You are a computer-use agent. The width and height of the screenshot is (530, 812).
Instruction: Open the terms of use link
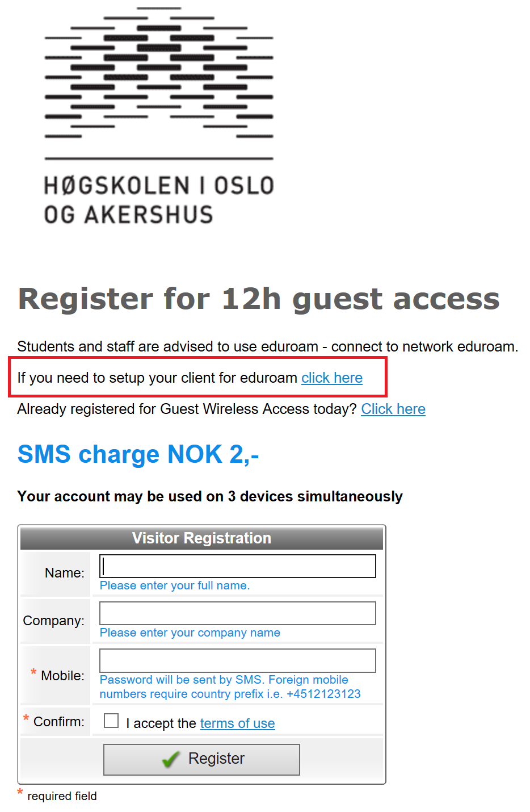pyautogui.click(x=237, y=723)
